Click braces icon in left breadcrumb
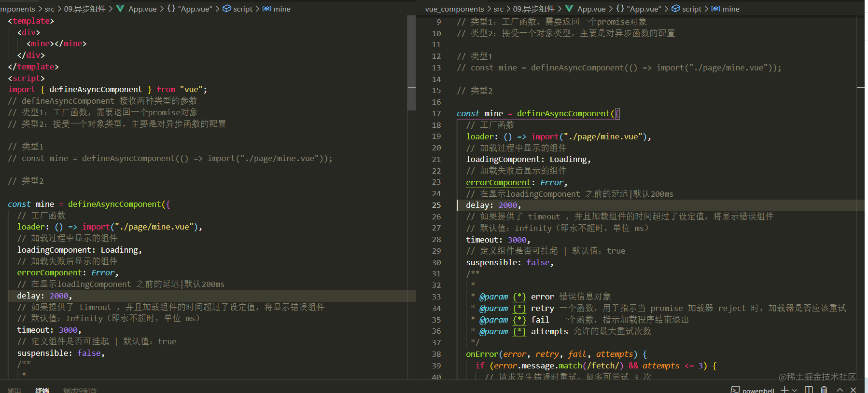 (x=171, y=9)
